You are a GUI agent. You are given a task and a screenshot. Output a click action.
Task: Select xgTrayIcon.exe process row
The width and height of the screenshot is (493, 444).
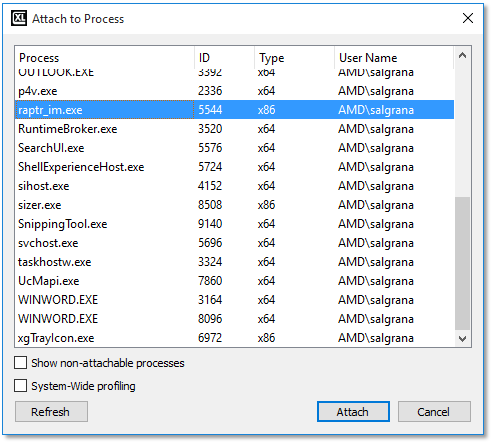pyautogui.click(x=235, y=338)
